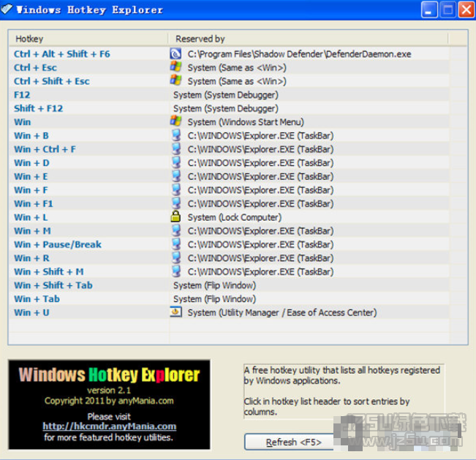The width and height of the screenshot is (476, 460).
Task: Click Utility Manager / Ease of Access Center text
Action: 282,313
